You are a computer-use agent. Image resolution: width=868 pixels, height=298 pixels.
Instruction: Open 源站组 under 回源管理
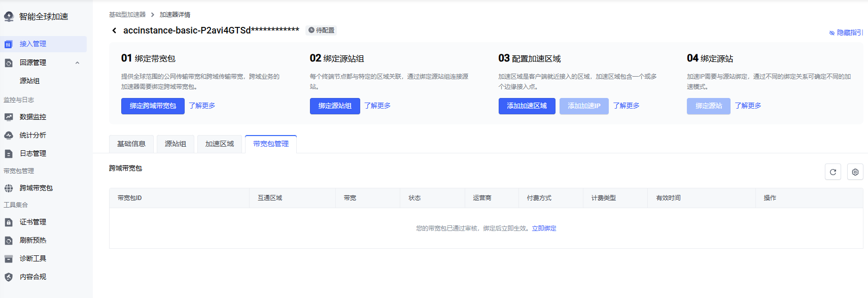(29, 81)
